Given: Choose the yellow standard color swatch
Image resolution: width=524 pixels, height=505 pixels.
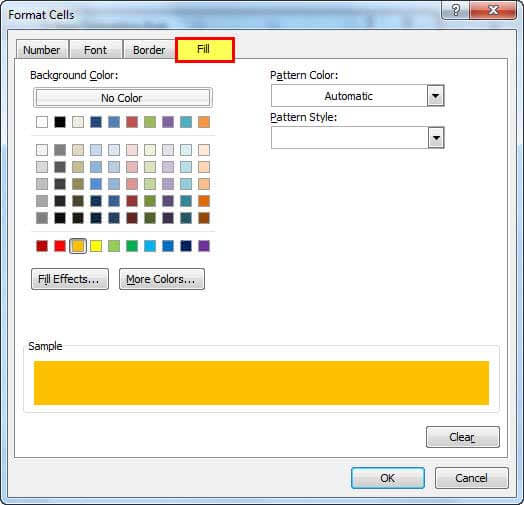Looking at the screenshot, I should pyautogui.click(x=96, y=246).
